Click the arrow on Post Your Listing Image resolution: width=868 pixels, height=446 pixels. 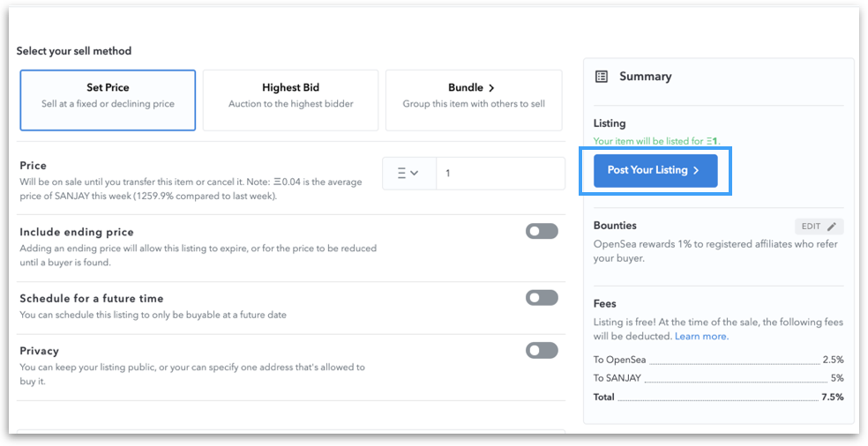(x=696, y=171)
